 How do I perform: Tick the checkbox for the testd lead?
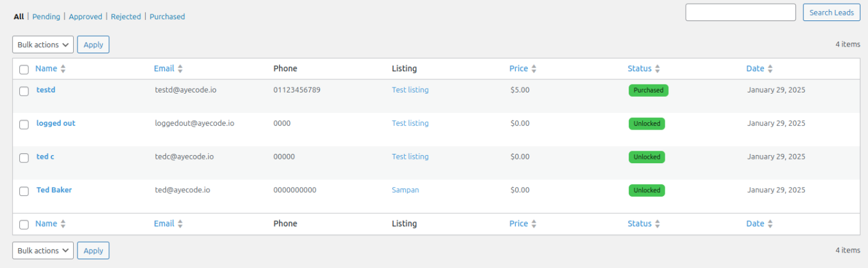(24, 91)
